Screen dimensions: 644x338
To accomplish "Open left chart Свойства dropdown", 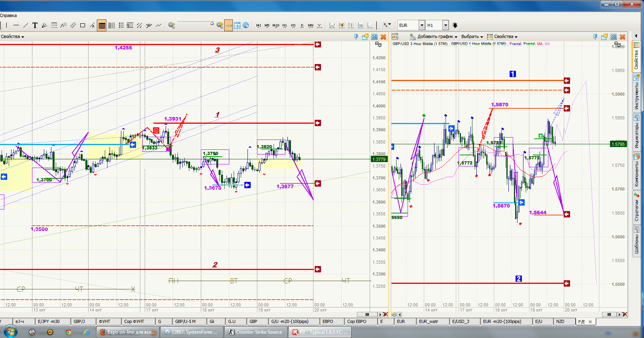I will pos(12,36).
